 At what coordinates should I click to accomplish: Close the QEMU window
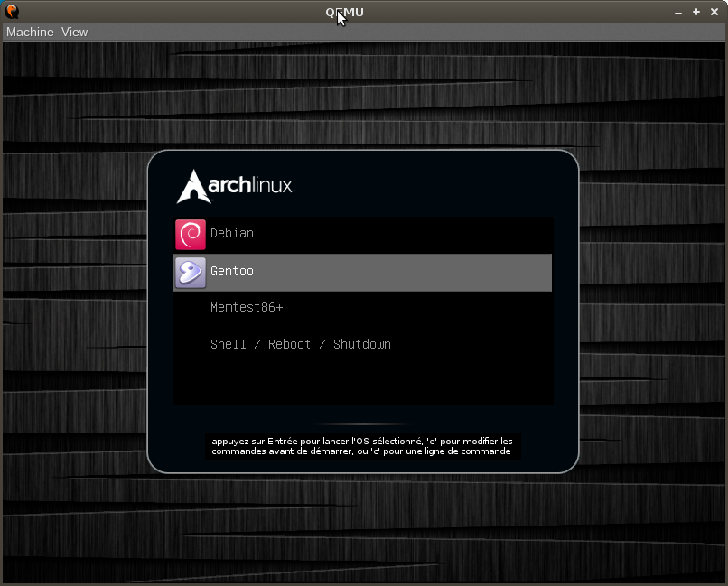point(714,12)
